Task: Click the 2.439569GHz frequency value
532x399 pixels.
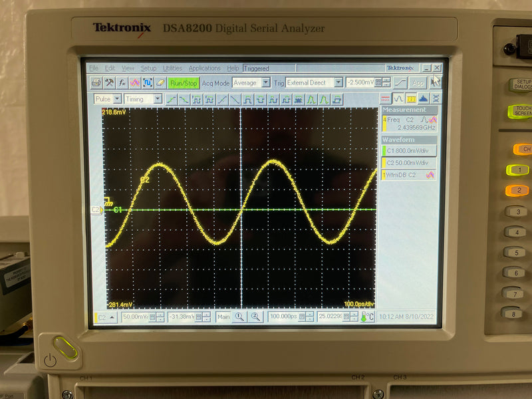Action: 416,128
